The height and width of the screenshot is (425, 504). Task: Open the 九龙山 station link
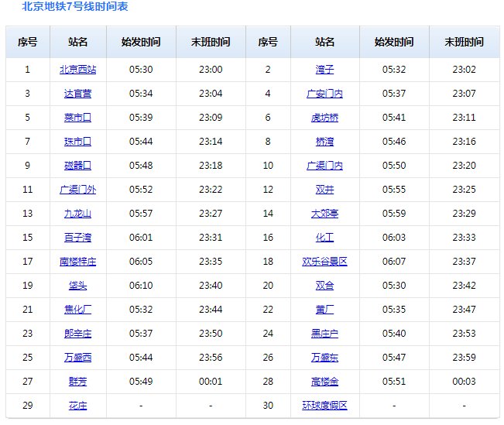point(77,214)
